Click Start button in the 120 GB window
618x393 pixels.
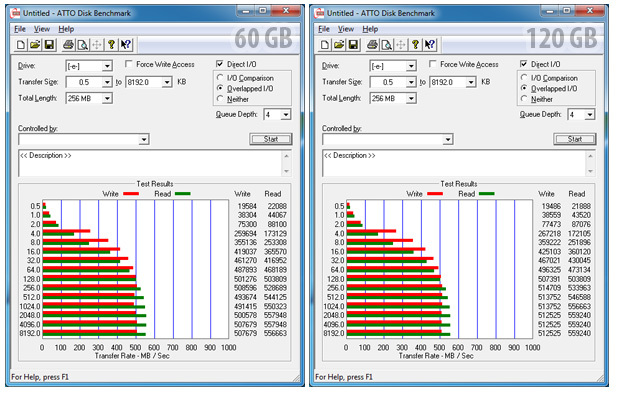[x=575, y=139]
